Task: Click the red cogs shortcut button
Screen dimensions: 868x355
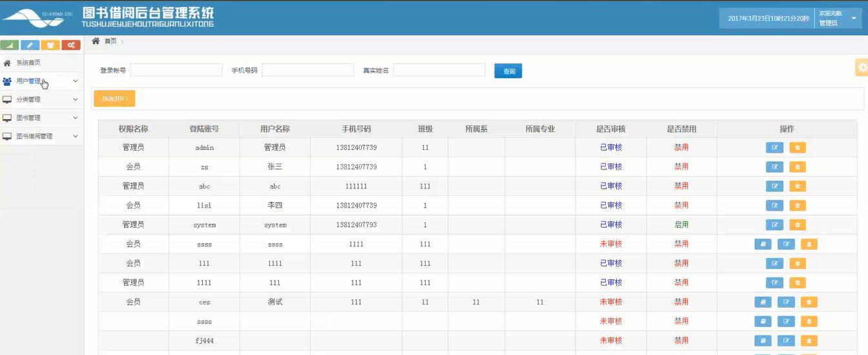Action: (x=71, y=45)
